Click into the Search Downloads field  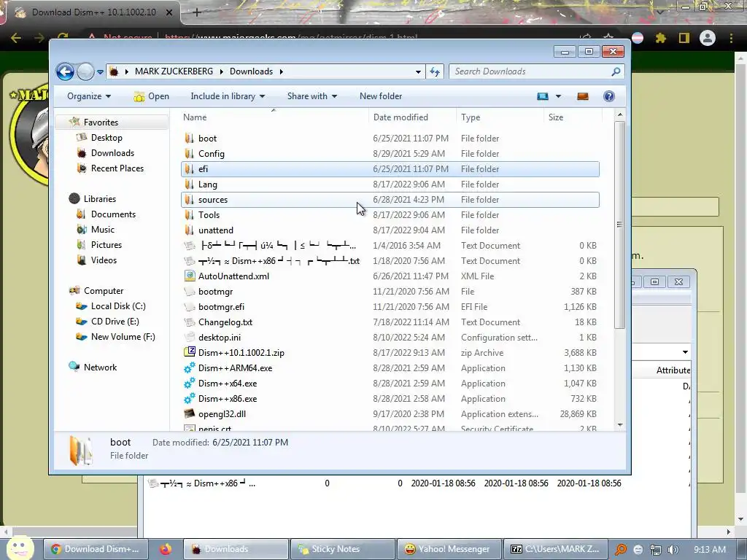pyautogui.click(x=536, y=71)
